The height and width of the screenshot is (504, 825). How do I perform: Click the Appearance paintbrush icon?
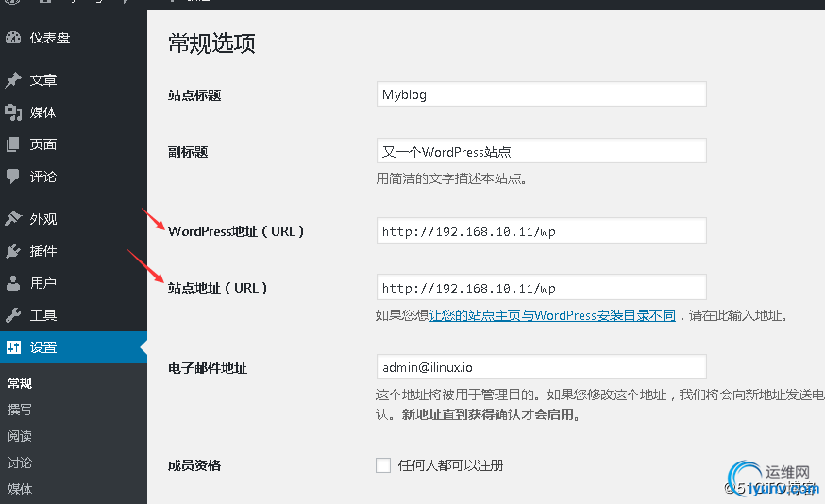pos(13,218)
